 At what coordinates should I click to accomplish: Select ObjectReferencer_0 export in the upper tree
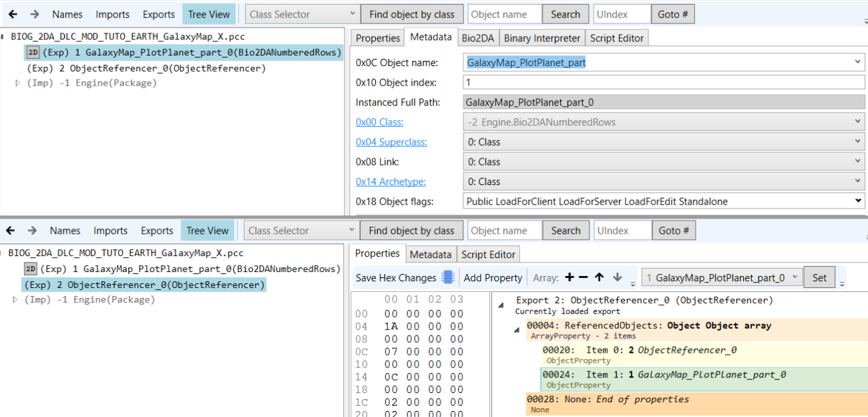click(x=146, y=68)
